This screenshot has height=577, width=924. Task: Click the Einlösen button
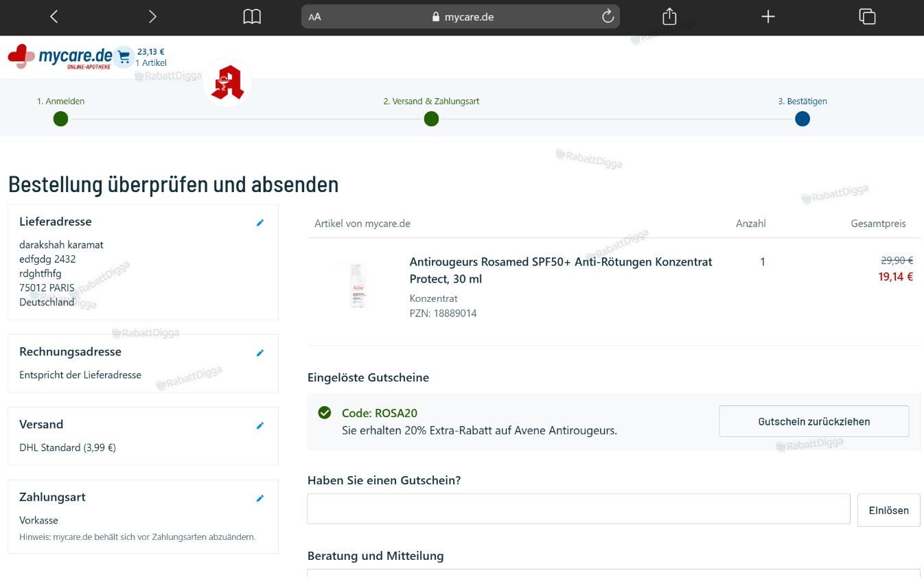pyautogui.click(x=889, y=510)
